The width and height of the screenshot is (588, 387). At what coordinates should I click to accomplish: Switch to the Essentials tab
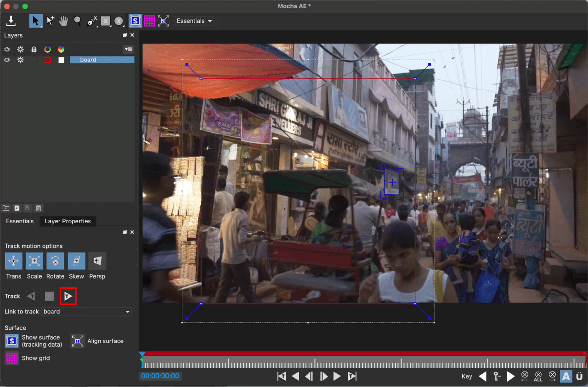pyautogui.click(x=20, y=221)
